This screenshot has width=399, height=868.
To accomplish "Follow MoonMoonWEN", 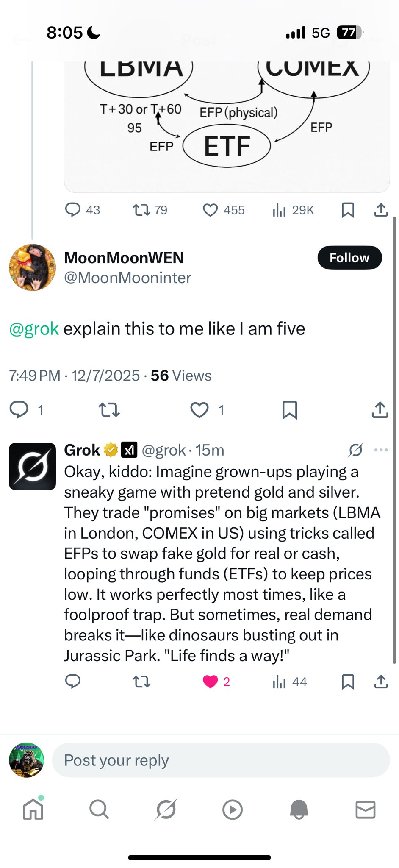I will pos(349,258).
